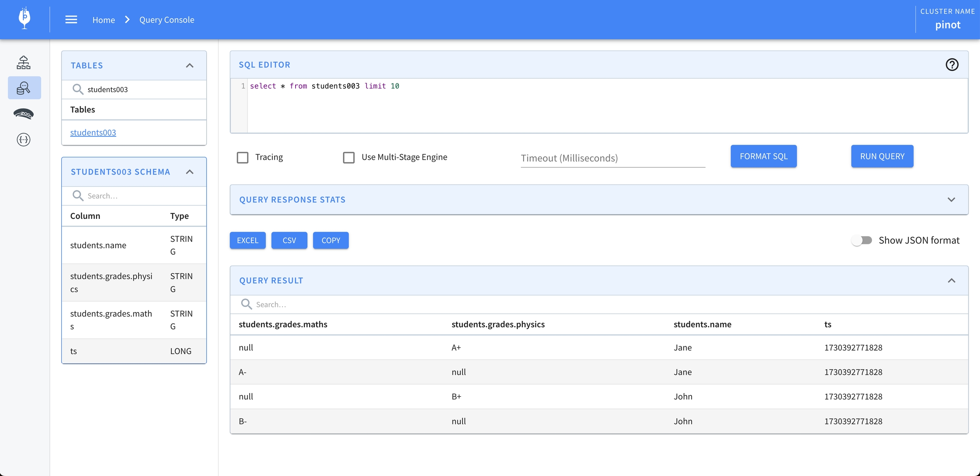Click the Timeout Milliseconds field
The image size is (980, 476).
coord(612,158)
